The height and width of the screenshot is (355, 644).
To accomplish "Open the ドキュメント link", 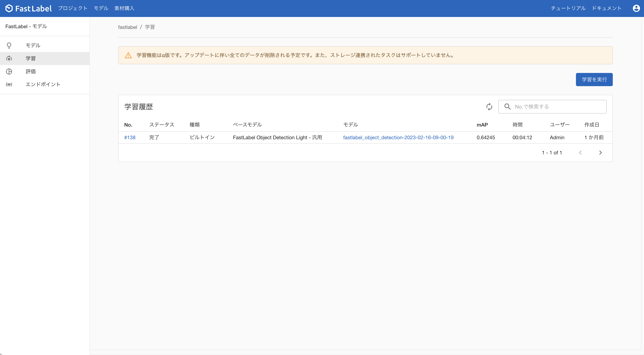I will tap(606, 8).
